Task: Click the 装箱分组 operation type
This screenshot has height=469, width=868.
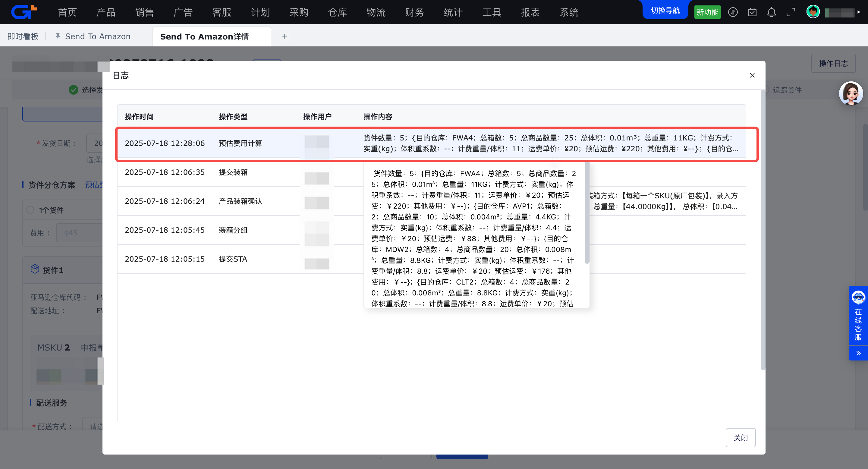Action: click(233, 230)
